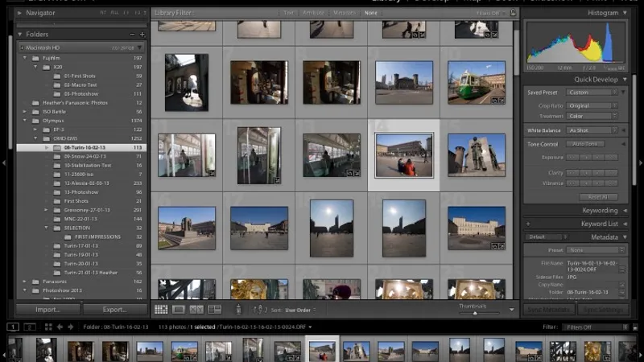Click the Import button

[48, 310]
